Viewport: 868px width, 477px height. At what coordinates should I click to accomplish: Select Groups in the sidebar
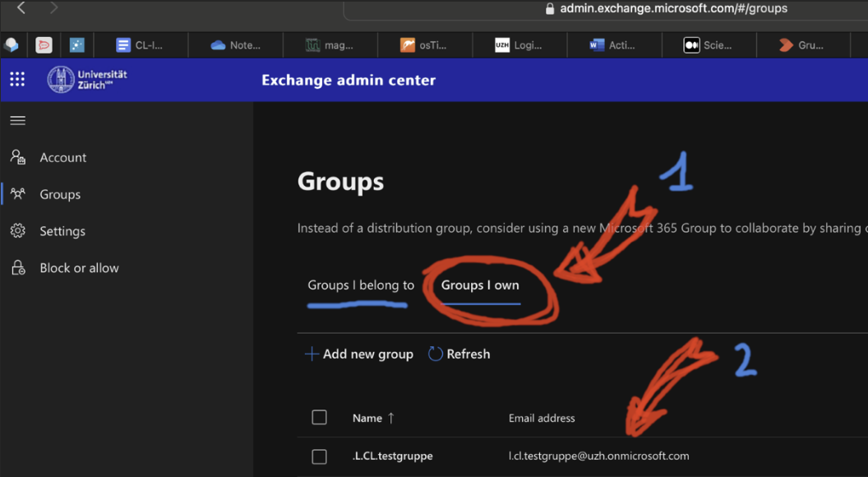pos(60,194)
